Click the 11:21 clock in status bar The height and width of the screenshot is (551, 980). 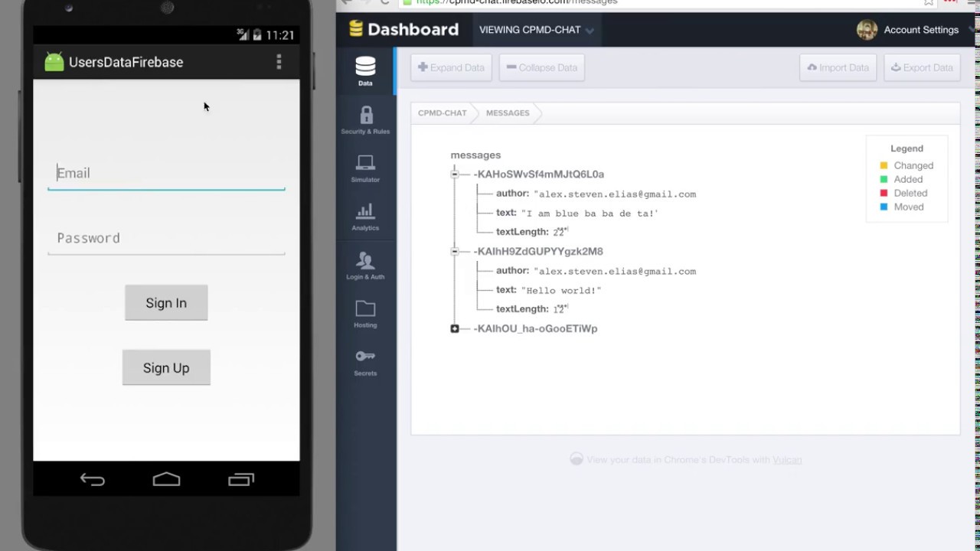pos(279,35)
